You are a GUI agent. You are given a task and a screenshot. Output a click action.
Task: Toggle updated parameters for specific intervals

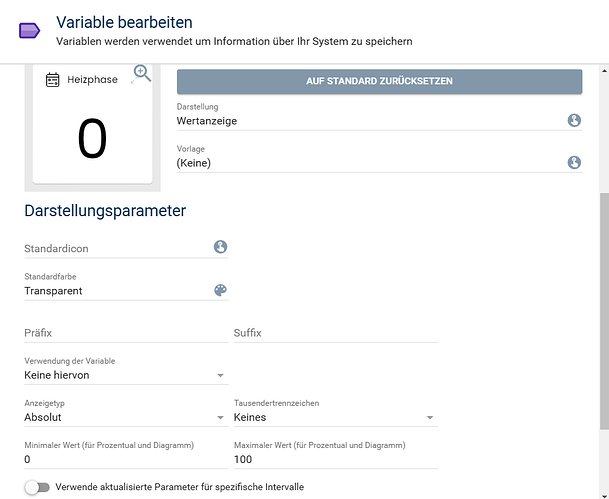pos(37,487)
